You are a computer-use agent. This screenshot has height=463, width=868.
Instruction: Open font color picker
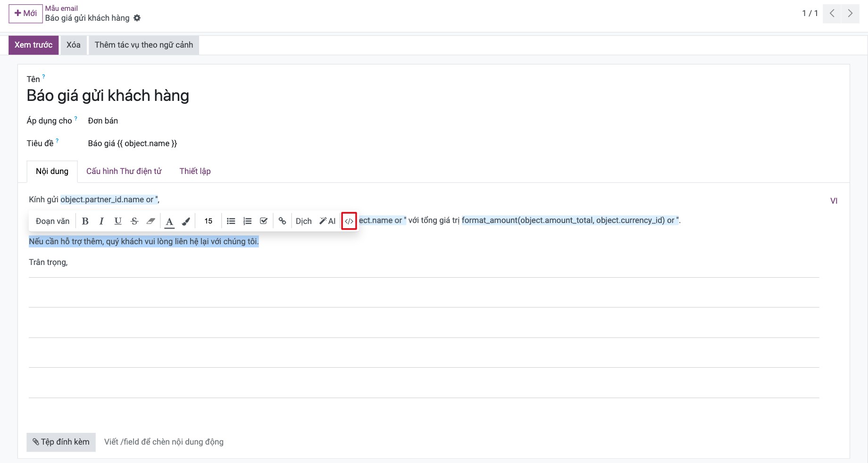click(x=169, y=221)
